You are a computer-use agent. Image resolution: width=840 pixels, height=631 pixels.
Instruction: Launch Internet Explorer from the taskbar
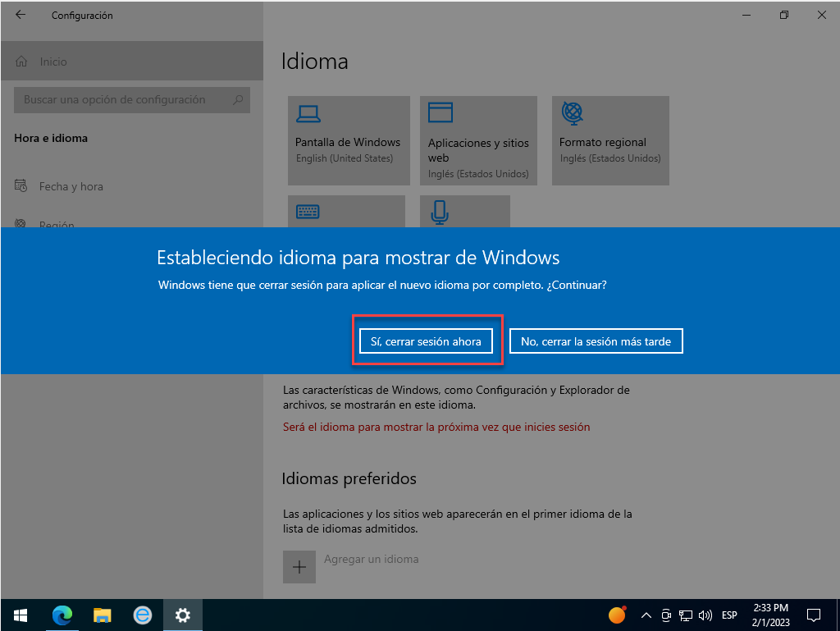[142, 615]
